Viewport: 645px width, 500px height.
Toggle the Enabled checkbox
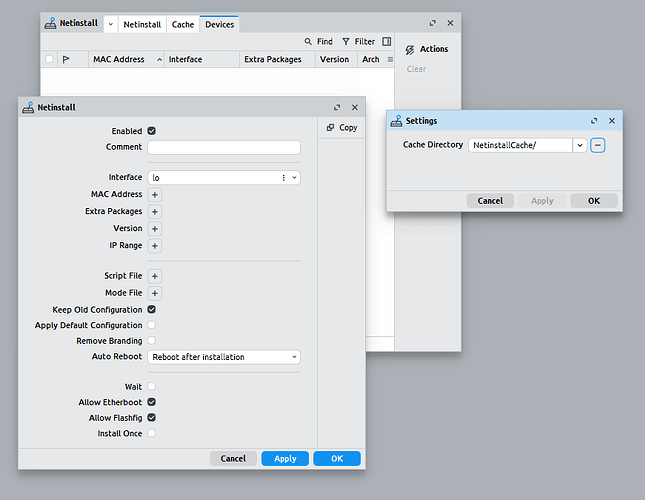pyautogui.click(x=151, y=131)
